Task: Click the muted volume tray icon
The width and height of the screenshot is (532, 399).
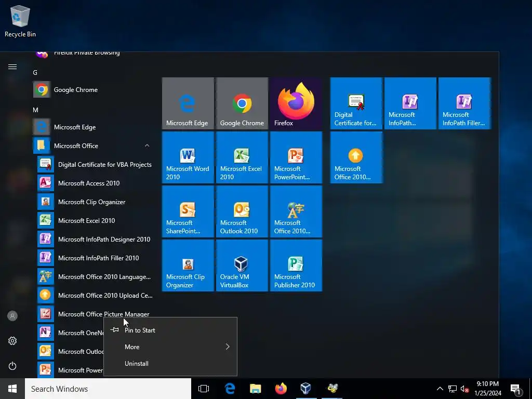Action: point(464,389)
